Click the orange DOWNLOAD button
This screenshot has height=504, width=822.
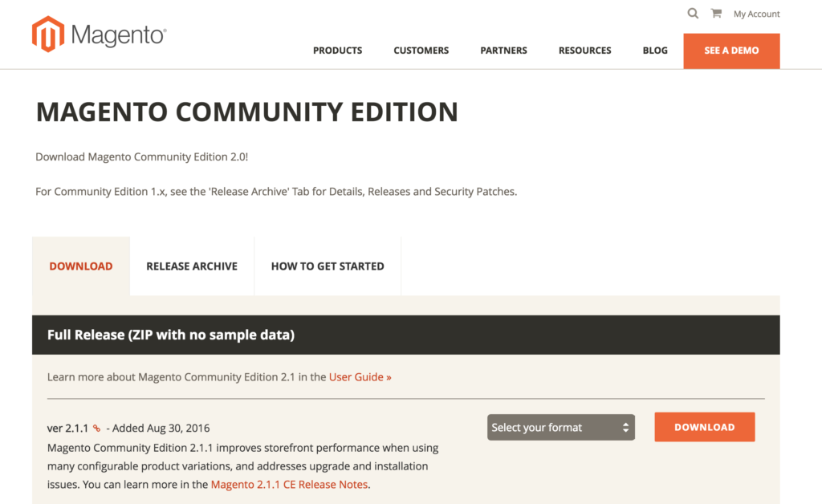coord(704,427)
